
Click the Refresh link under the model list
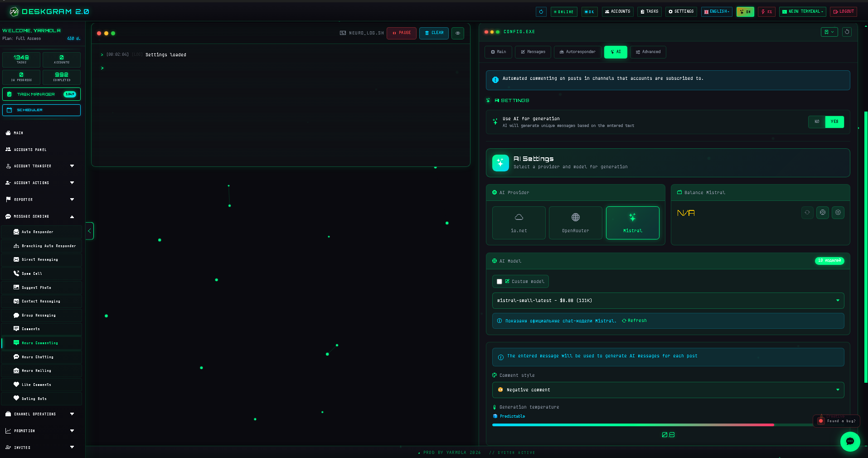[634, 321]
